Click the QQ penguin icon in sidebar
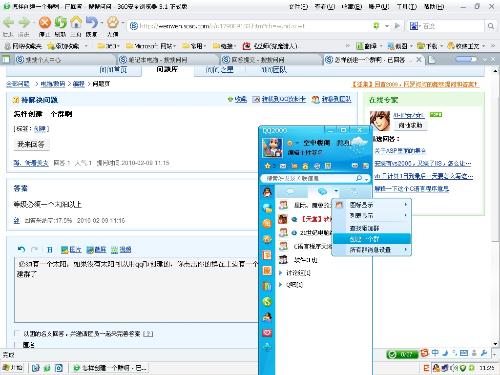Screen dimensions: 500x375 click(x=267, y=192)
